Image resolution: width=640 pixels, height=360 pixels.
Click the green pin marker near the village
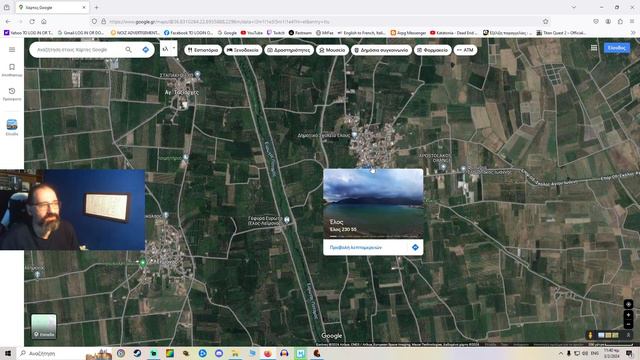point(142,263)
